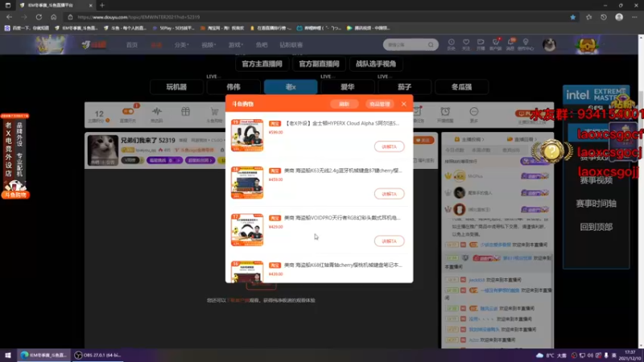Open the messages bell icon
The height and width of the screenshot is (362, 644).
click(x=510, y=44)
